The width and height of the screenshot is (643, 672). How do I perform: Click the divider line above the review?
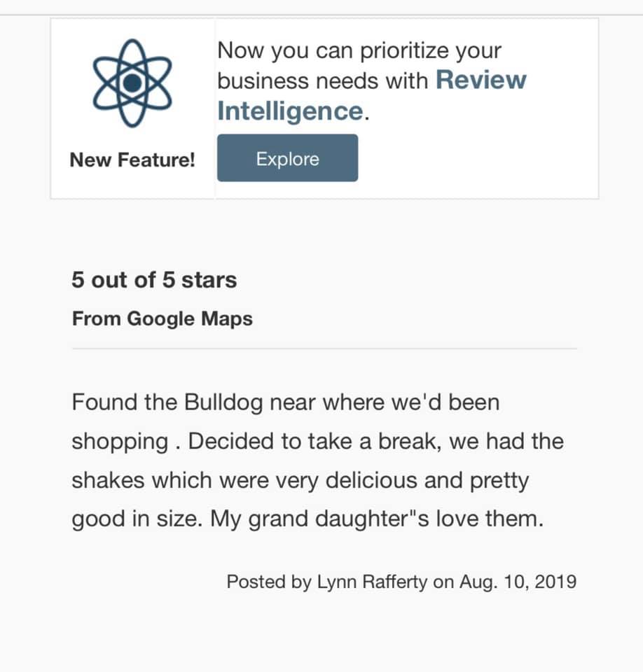(324, 348)
